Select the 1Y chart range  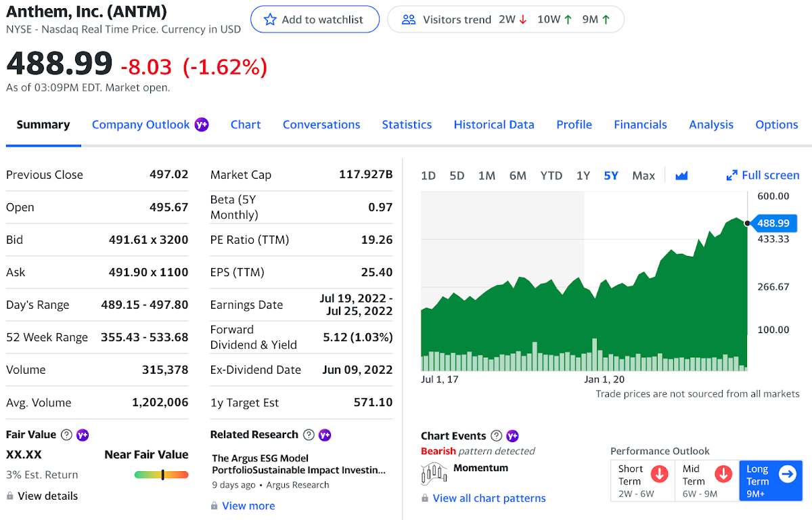[583, 175]
